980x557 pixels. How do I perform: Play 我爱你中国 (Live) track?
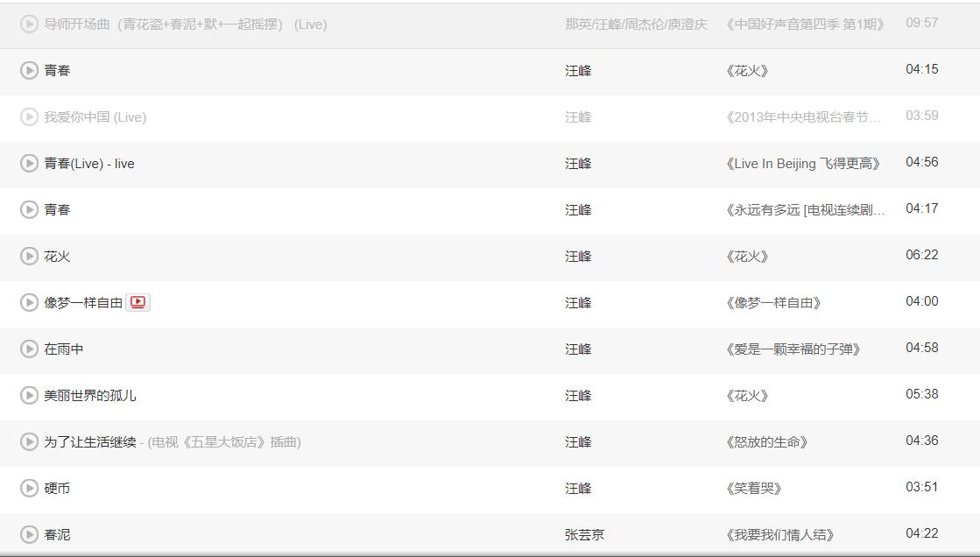tap(29, 116)
